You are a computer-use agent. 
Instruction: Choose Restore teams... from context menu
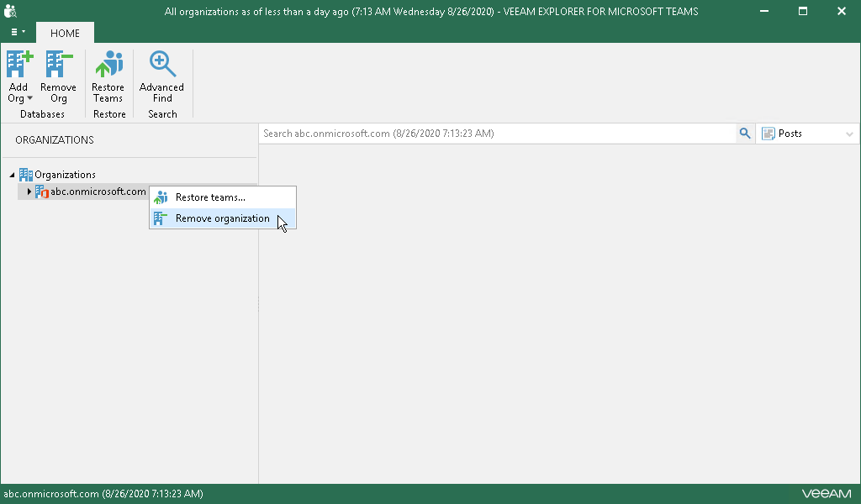tap(223, 197)
